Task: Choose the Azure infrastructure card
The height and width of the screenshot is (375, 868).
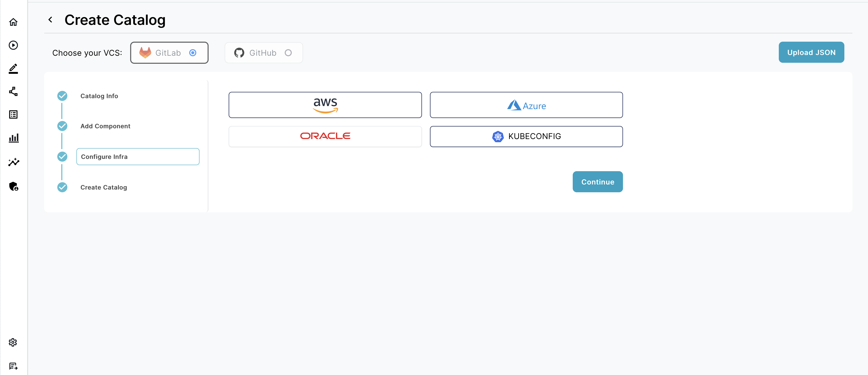Action: point(526,105)
